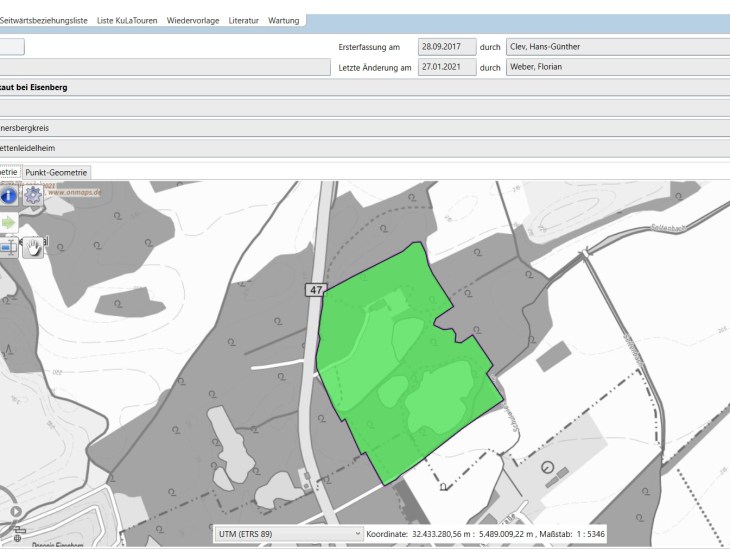Open the UTM (ETRS 89) coordinate dropdown
The height and width of the screenshot is (550, 730).
point(289,534)
